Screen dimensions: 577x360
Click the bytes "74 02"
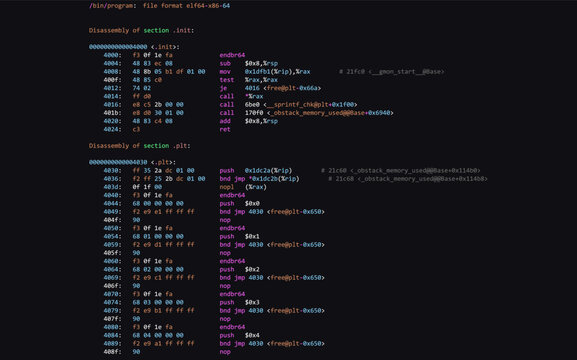point(142,88)
